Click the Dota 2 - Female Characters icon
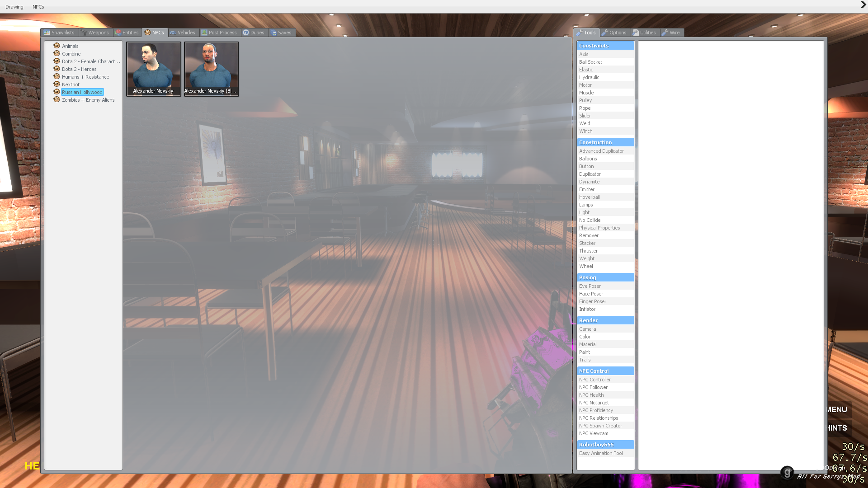Image resolution: width=868 pixels, height=488 pixels. [57, 61]
